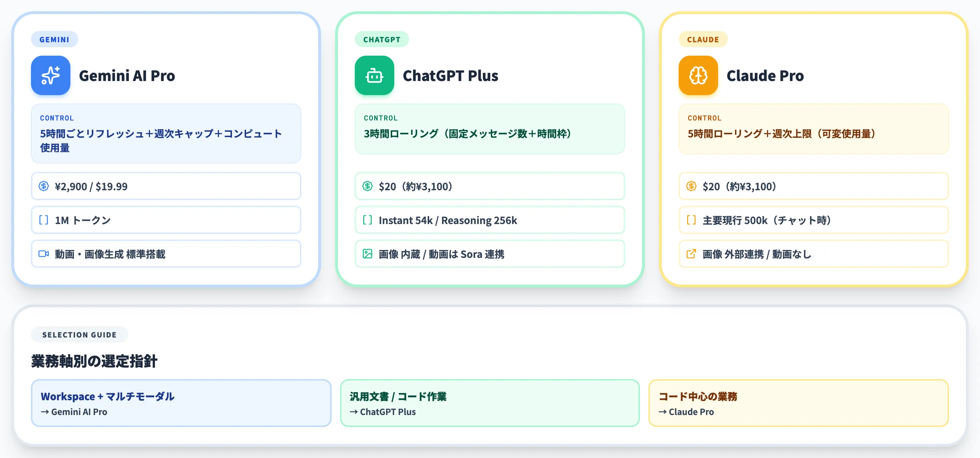This screenshot has height=458, width=980.
Task: Click the brackets icon beside 1M トークン
Action: [x=44, y=220]
